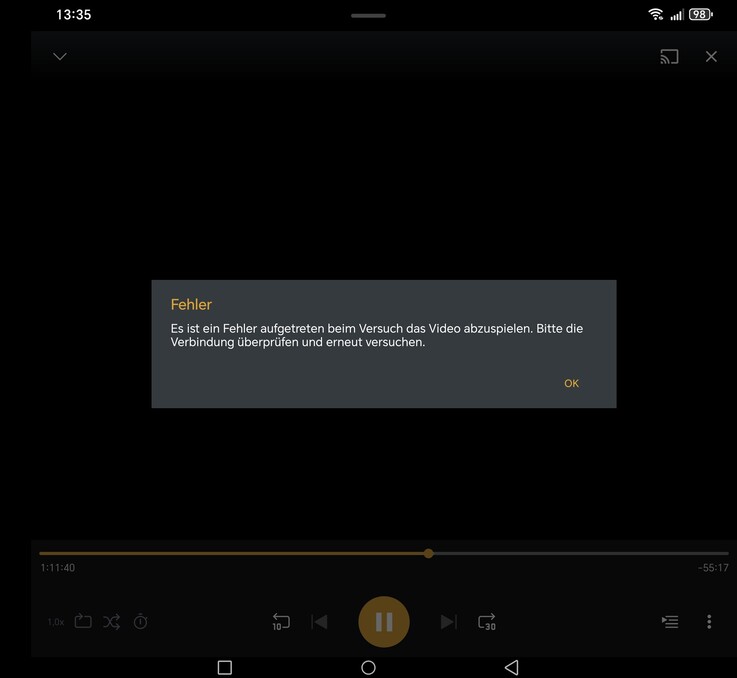Jump to the next track

click(448, 622)
